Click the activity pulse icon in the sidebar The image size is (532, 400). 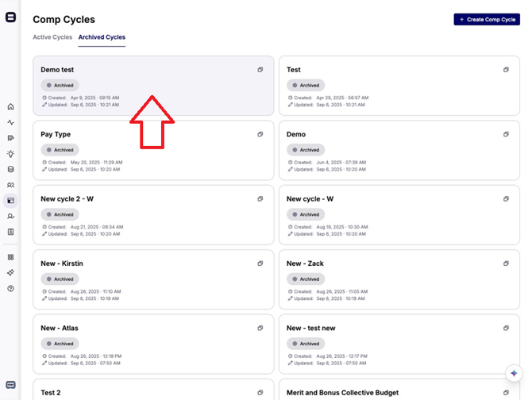[x=10, y=122]
